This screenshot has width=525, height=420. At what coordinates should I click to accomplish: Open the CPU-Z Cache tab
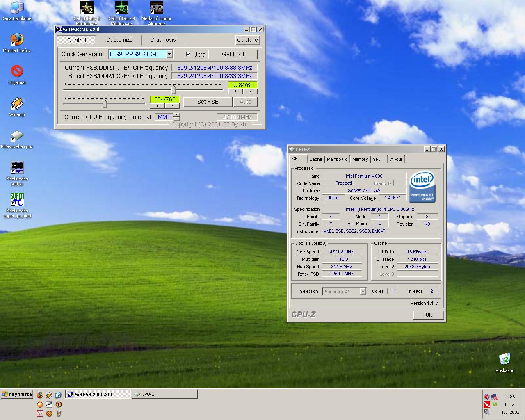(x=315, y=159)
